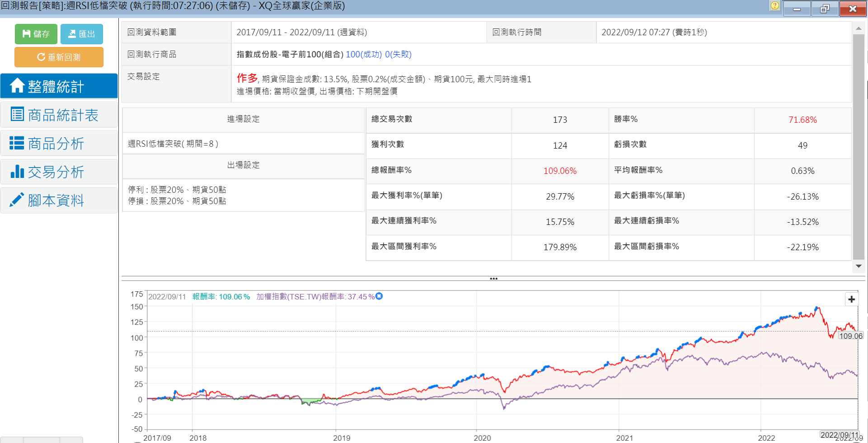Open the 商品分析 section

(59, 144)
